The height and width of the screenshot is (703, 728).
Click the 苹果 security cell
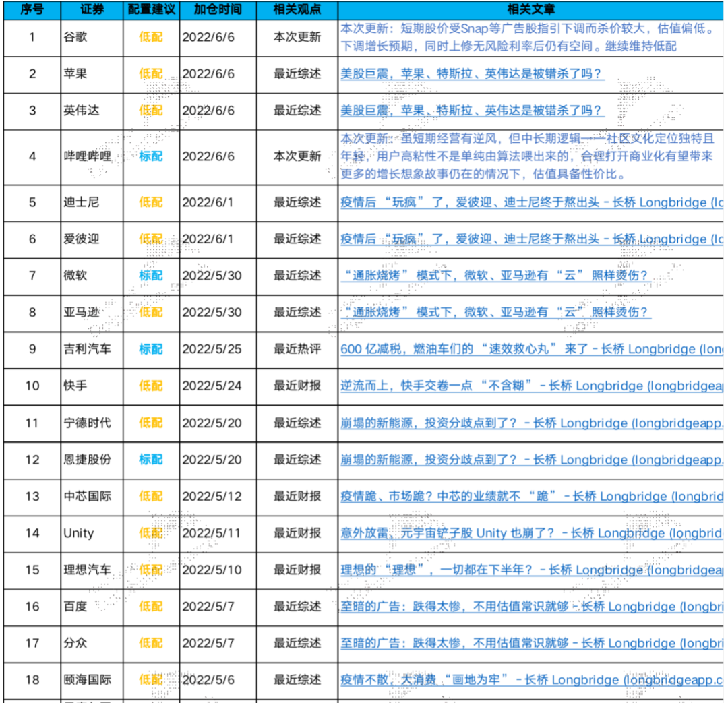coord(92,74)
